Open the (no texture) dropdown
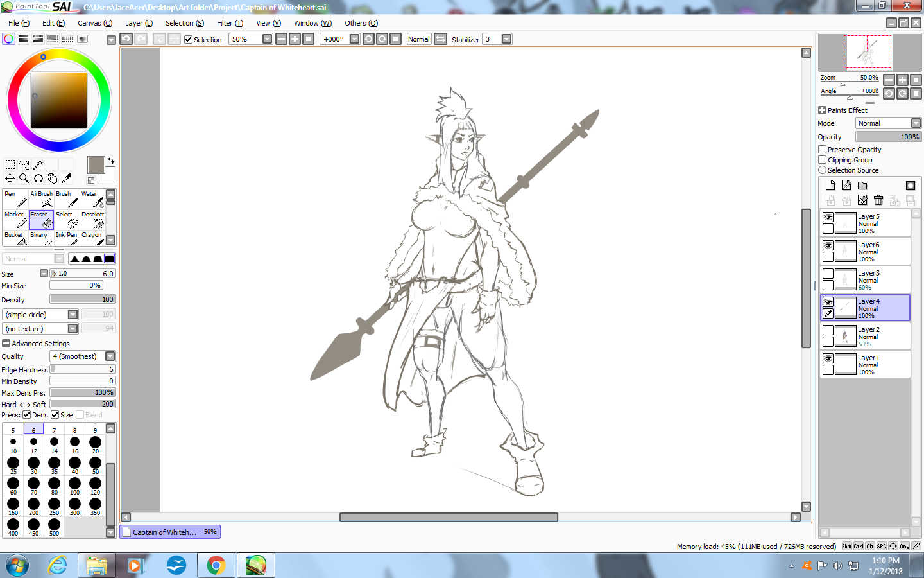Image resolution: width=924 pixels, height=578 pixels. [73, 329]
